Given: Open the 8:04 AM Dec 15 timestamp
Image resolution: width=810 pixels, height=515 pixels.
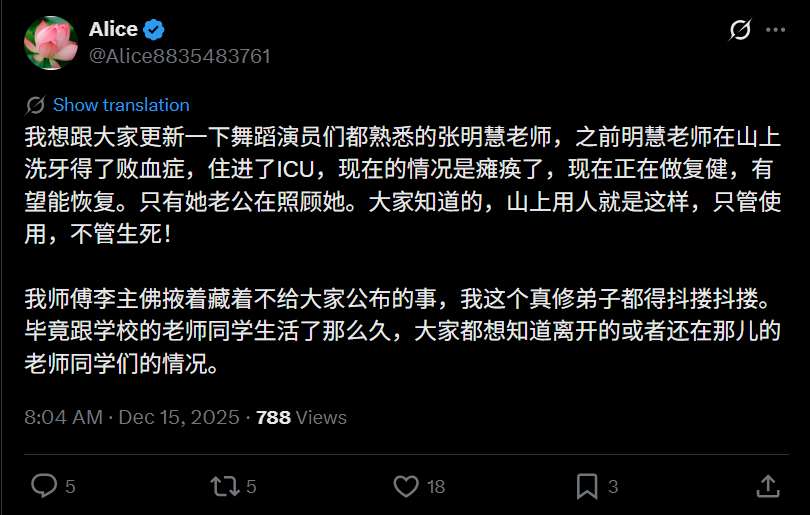Looking at the screenshot, I should pyautogui.click(x=132, y=417).
